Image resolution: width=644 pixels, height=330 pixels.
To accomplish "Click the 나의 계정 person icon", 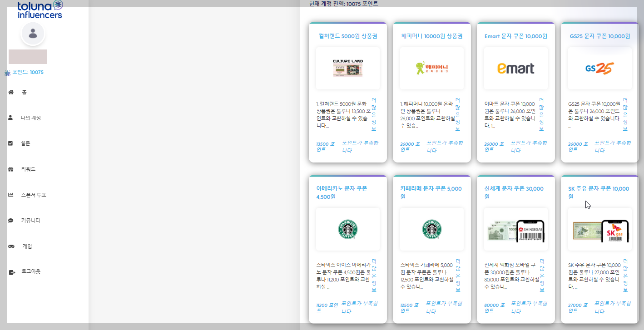I will click(x=10, y=118).
